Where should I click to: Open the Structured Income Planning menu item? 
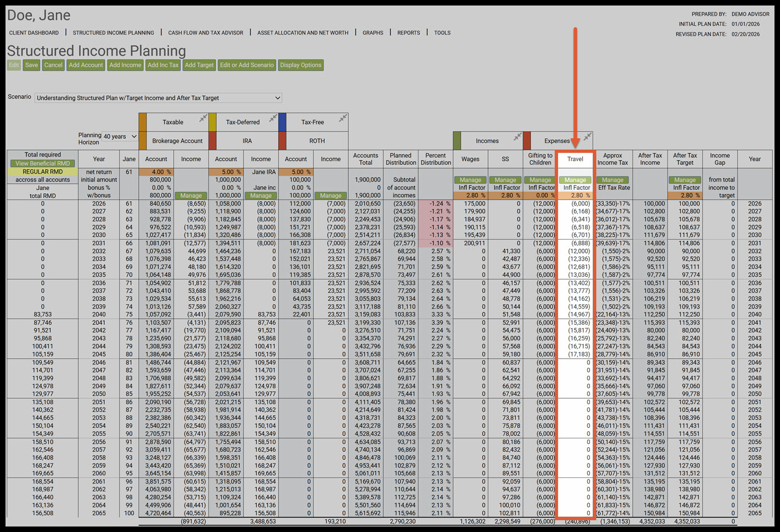114,33
